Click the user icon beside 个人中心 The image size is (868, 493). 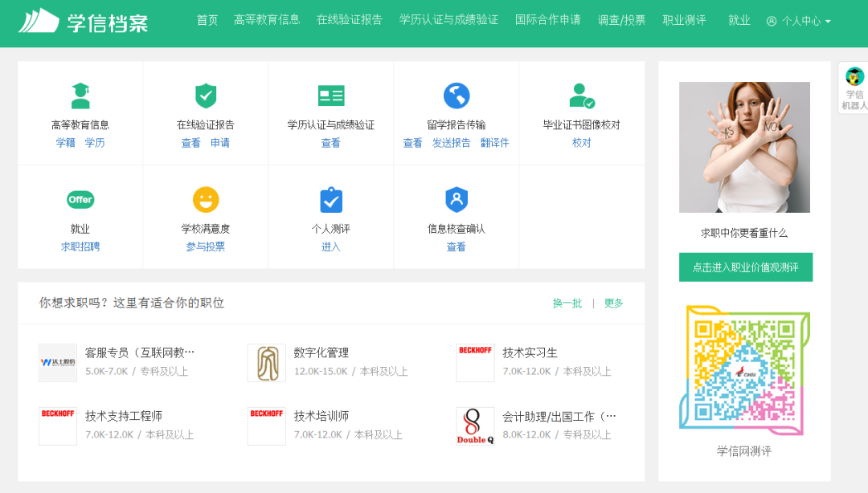tap(771, 21)
